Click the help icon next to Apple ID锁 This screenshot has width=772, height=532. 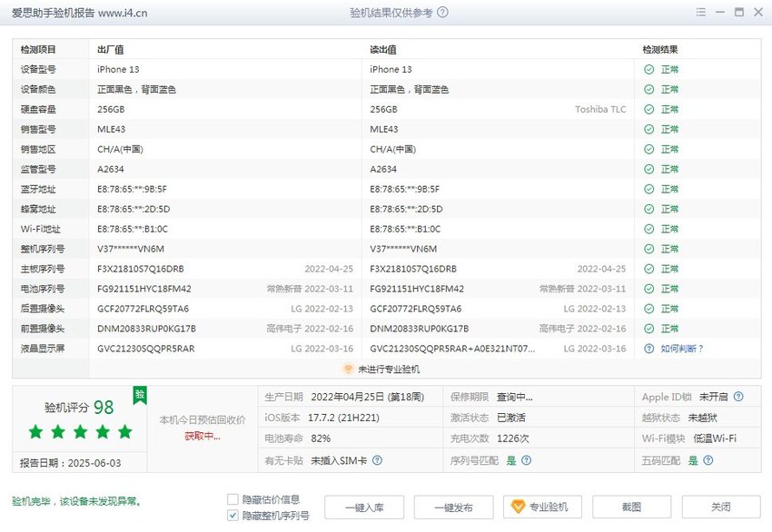(738, 397)
